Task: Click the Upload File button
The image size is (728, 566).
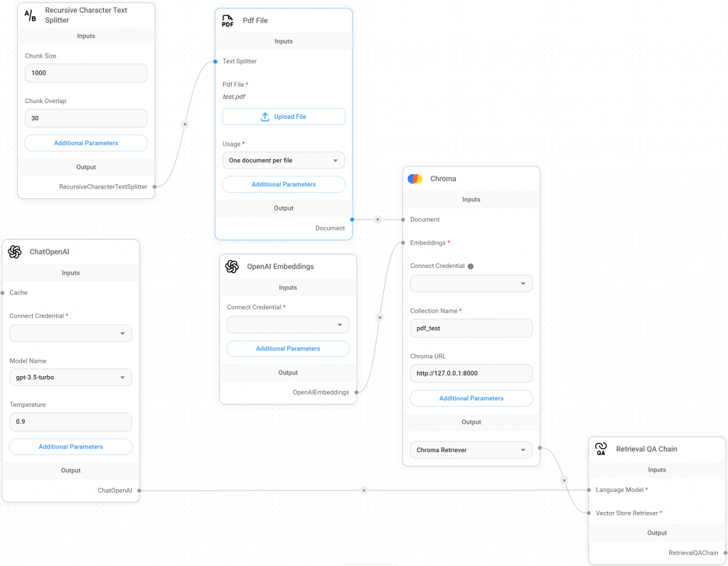Action: pos(284,117)
